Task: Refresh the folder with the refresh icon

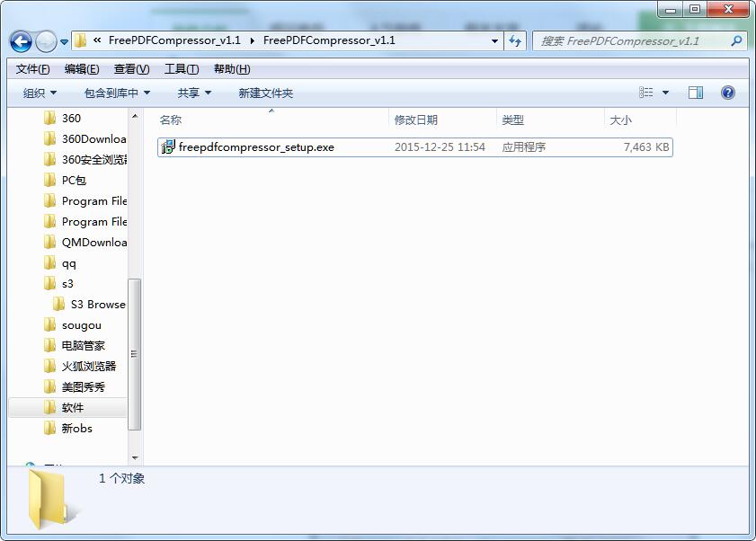Action: click(x=515, y=41)
